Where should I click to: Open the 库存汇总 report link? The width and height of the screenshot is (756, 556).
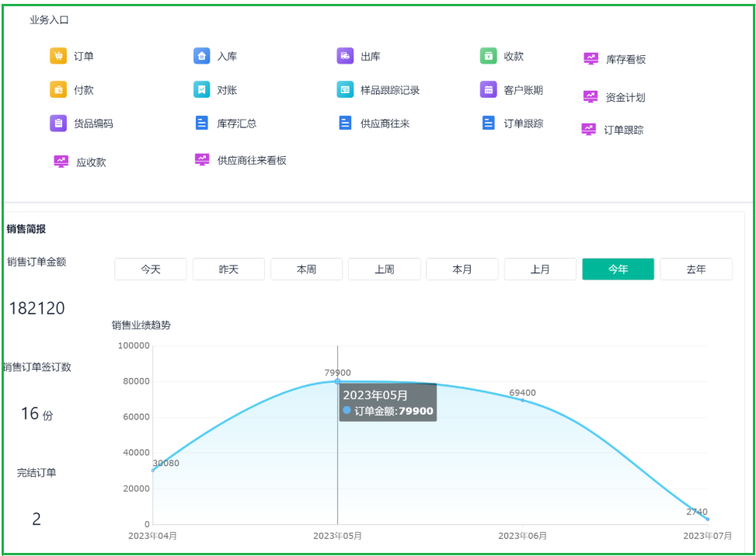point(236,123)
